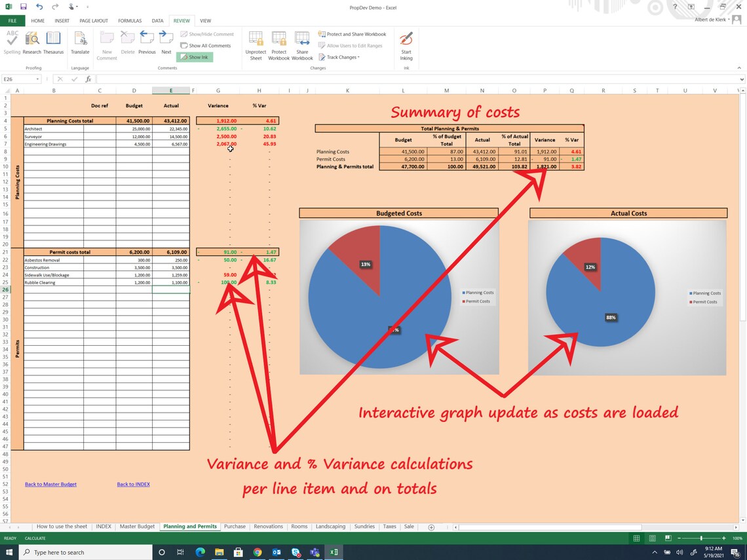The height and width of the screenshot is (560, 747).
Task: Click the zoom slider handle
Action: [701, 538]
